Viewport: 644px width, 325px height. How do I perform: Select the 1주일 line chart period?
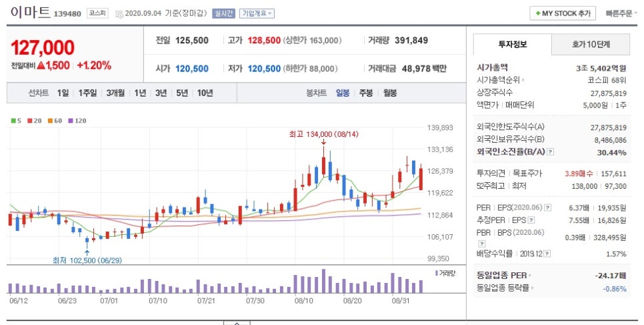[87, 93]
